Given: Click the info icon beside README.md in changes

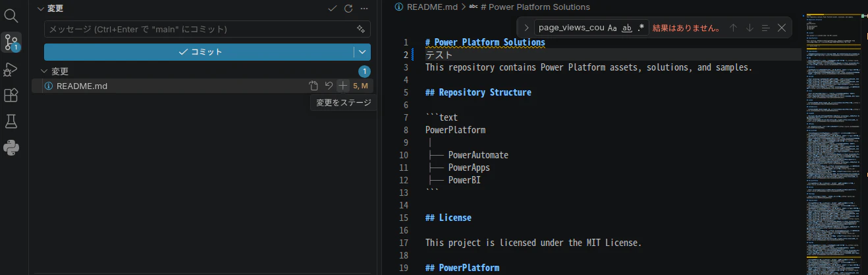Looking at the screenshot, I should (x=48, y=86).
